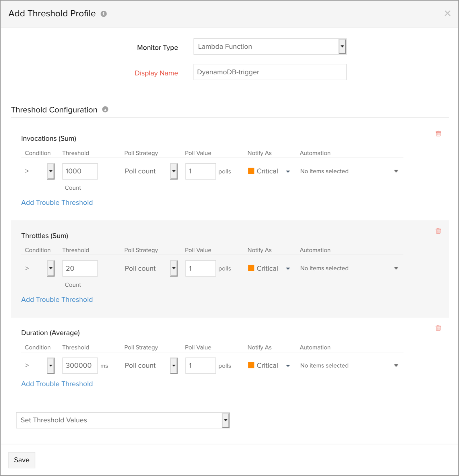Remove the Throttles (Sum) threshold section

(x=438, y=230)
